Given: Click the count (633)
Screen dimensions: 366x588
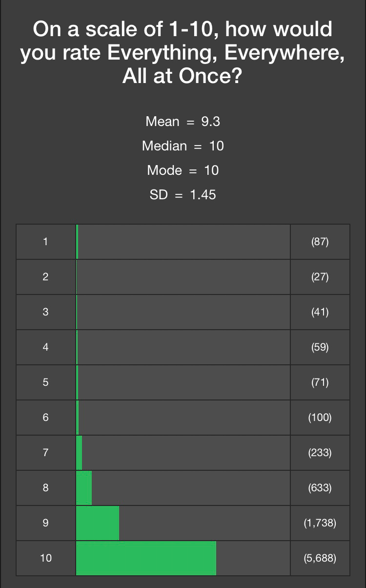Looking at the screenshot, I should pos(320,487).
